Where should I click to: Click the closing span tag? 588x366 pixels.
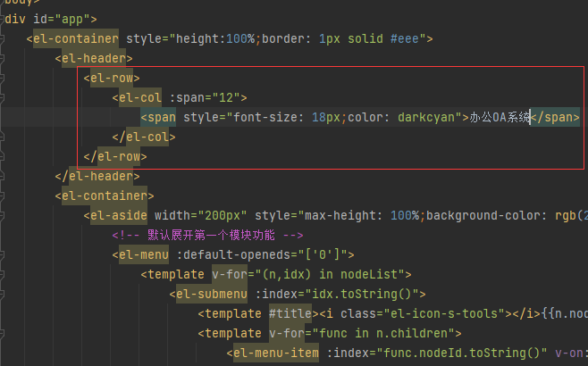555,117
